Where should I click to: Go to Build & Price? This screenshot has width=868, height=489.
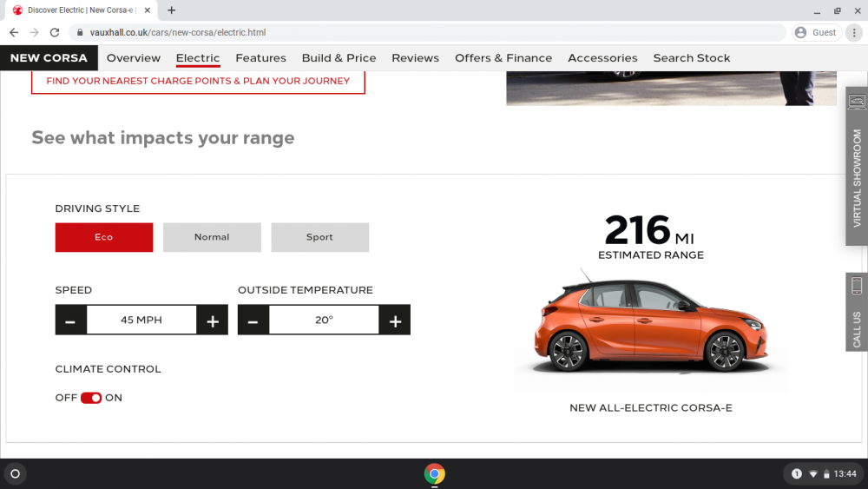pyautogui.click(x=339, y=58)
